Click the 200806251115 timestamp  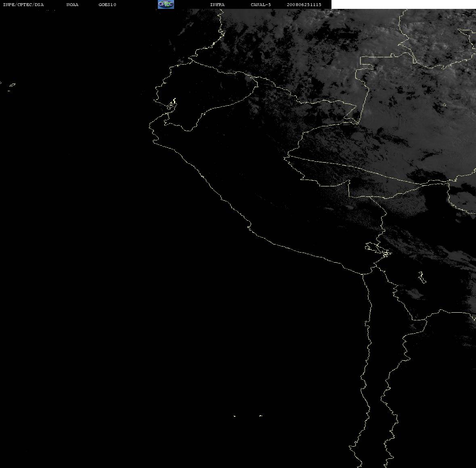[304, 4]
